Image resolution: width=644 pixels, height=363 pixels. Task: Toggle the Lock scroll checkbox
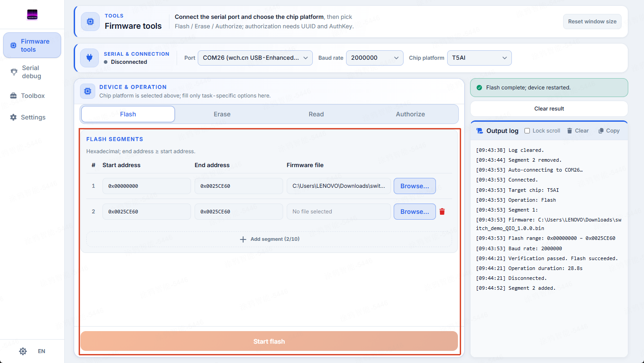(x=528, y=131)
